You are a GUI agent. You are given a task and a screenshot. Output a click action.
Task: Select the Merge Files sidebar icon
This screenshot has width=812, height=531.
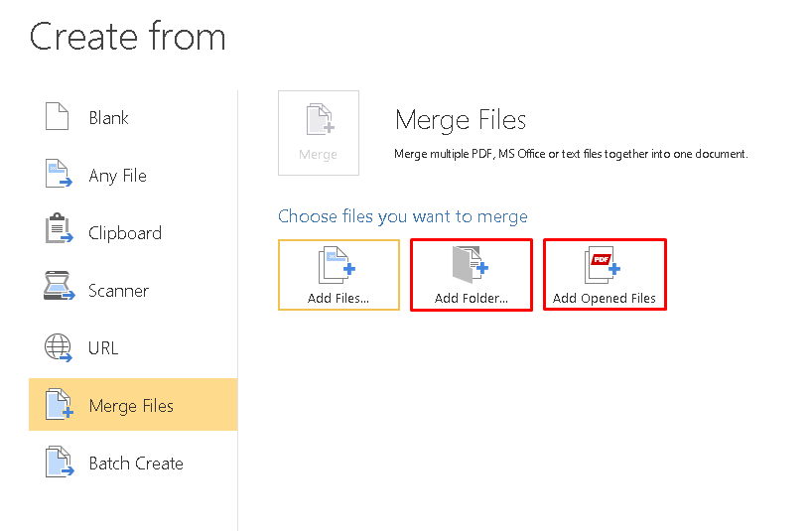[59, 404]
